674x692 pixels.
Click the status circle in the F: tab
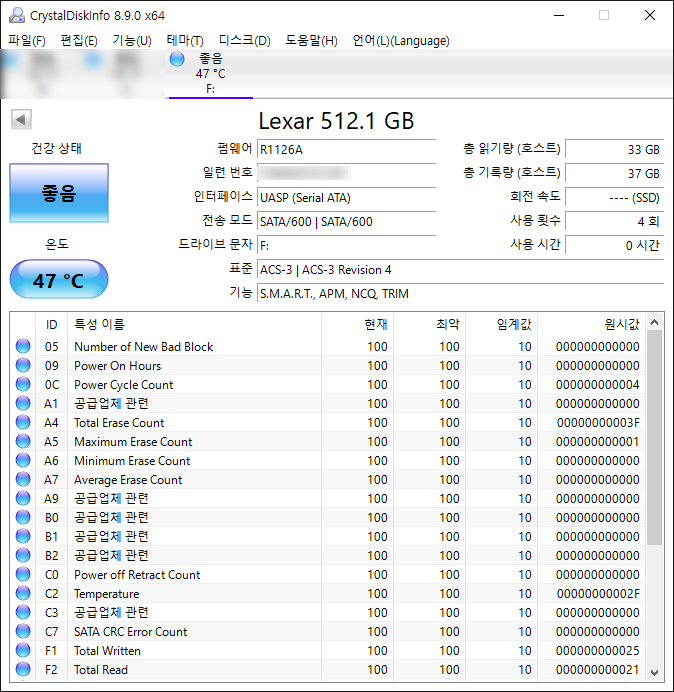pos(177,59)
